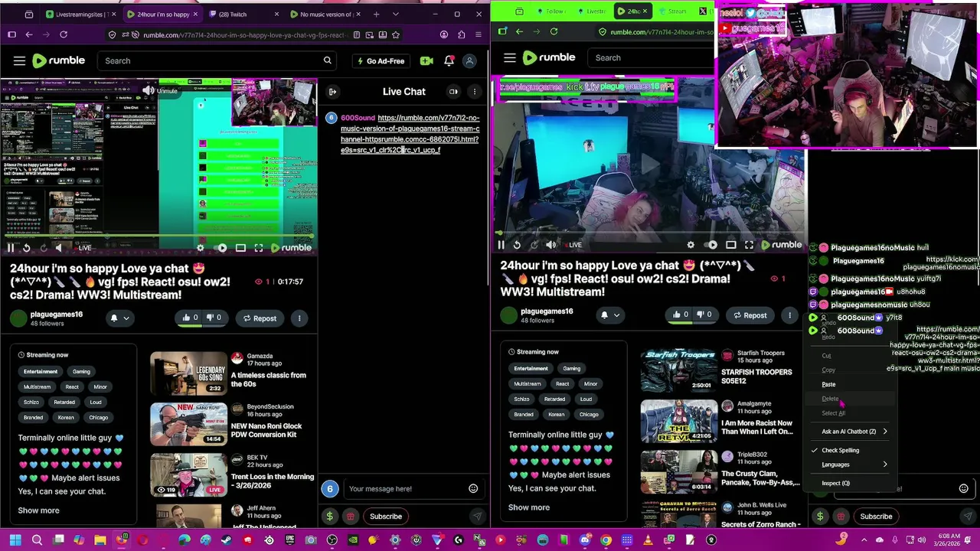The image size is (980, 551).
Task: Expand the notification bell dropdown for plaguegames16 left window
Action: (126, 318)
